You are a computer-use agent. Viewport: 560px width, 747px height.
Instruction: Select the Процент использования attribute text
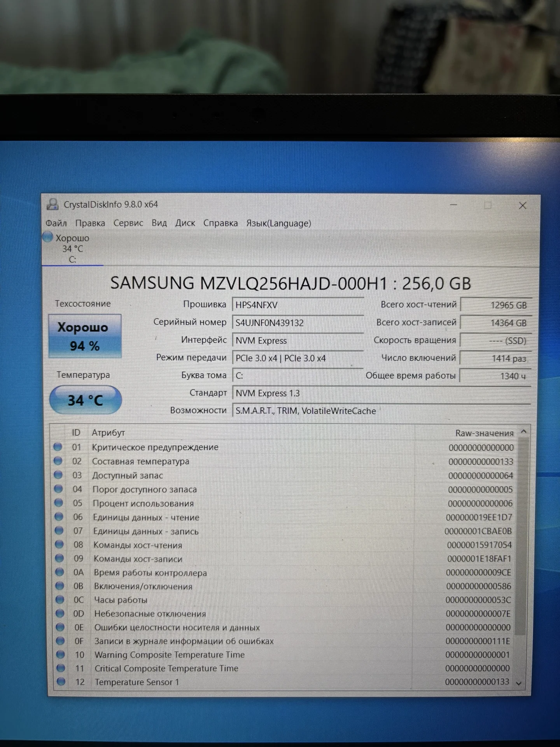coord(143,503)
